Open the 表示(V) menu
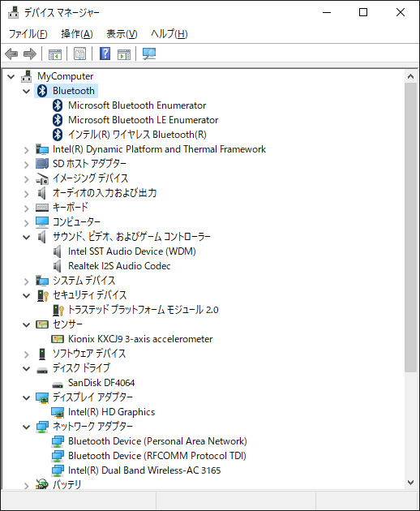 pyautogui.click(x=122, y=34)
